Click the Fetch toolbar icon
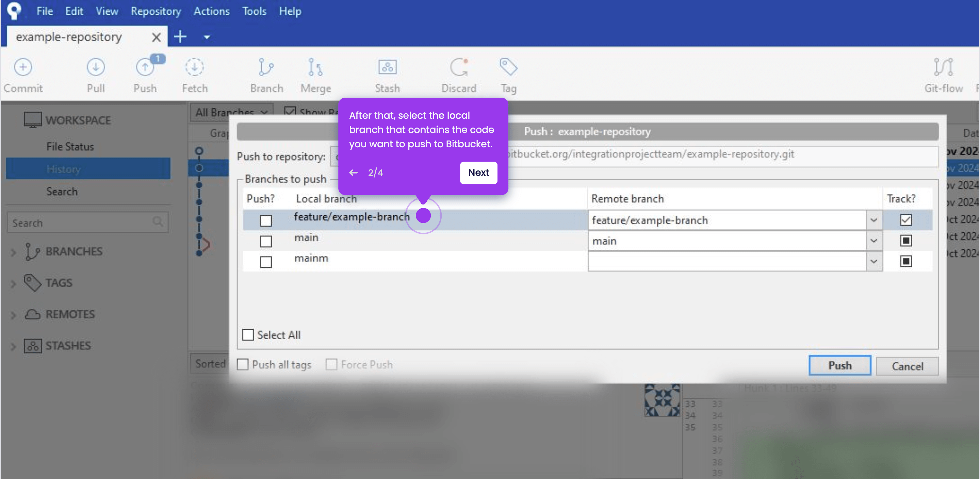 point(194,67)
